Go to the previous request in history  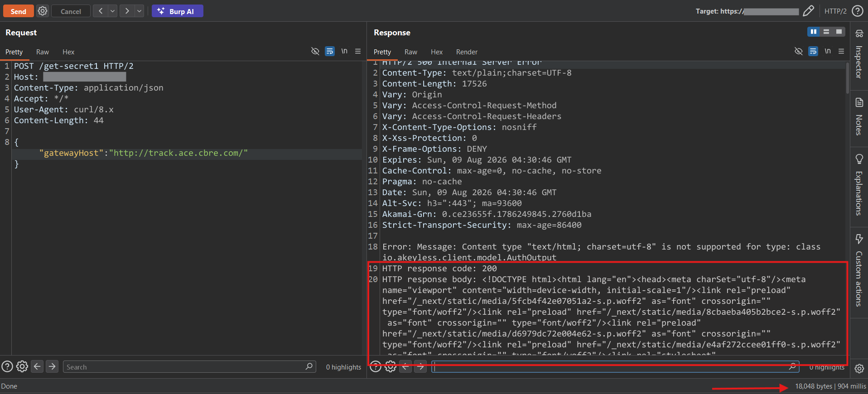(100, 11)
